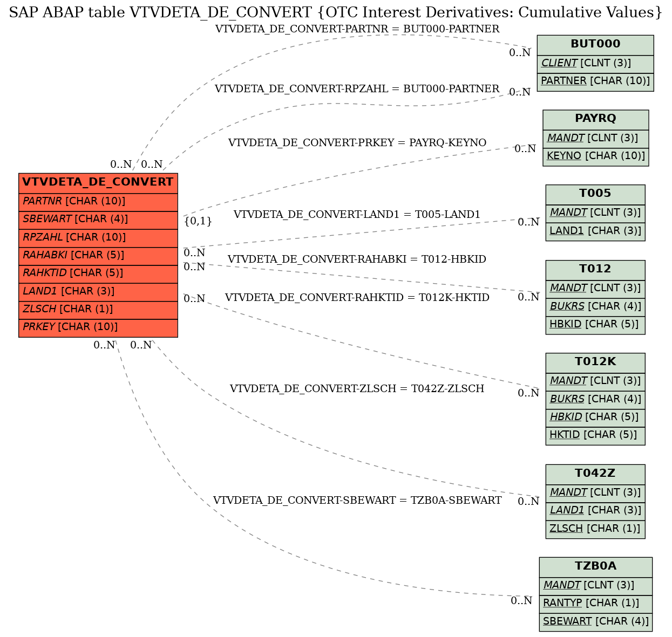The image size is (672, 637).
Task: Select the PRKEY [CHAR (10)] field row
Action: [98, 328]
